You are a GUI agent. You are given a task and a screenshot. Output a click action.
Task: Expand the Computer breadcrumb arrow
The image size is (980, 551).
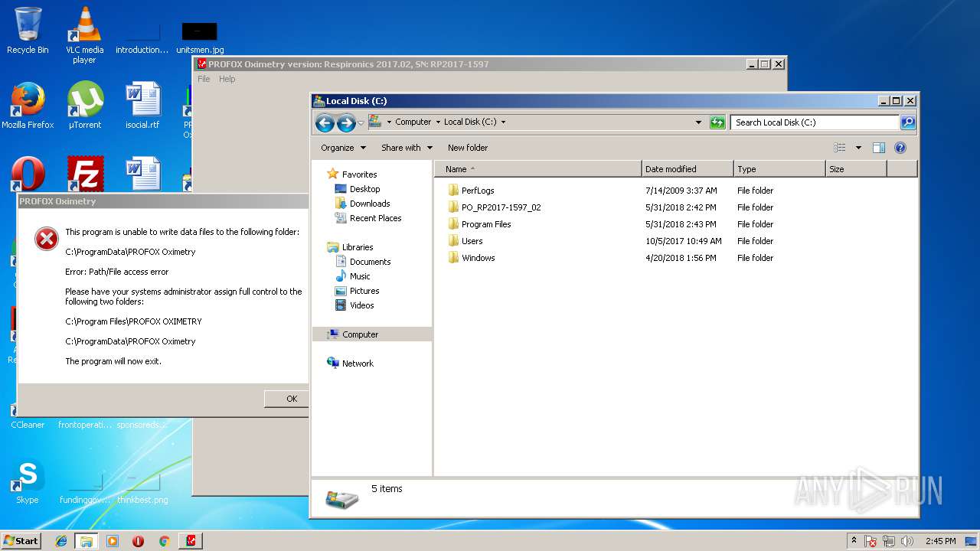click(x=438, y=122)
